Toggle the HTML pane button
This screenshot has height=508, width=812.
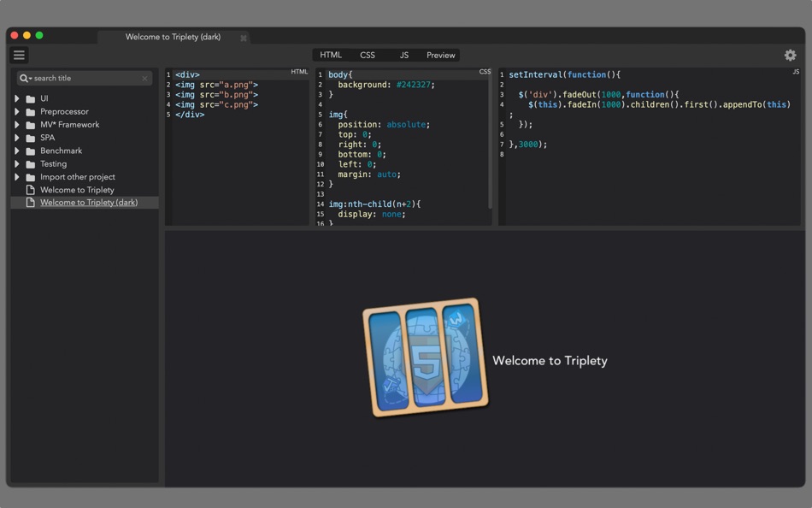331,55
